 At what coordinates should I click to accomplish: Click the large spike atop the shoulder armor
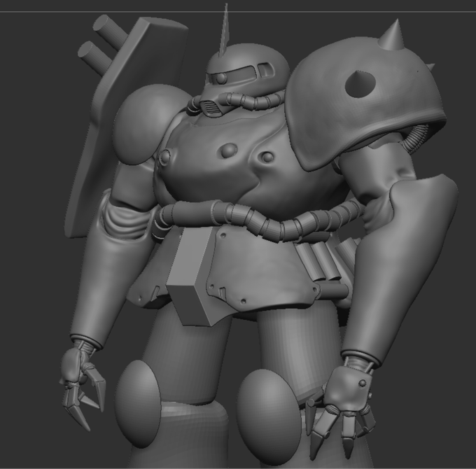(391, 35)
